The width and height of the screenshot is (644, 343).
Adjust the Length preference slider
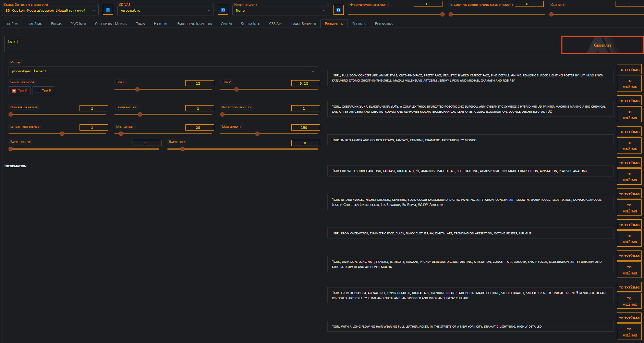58,134
